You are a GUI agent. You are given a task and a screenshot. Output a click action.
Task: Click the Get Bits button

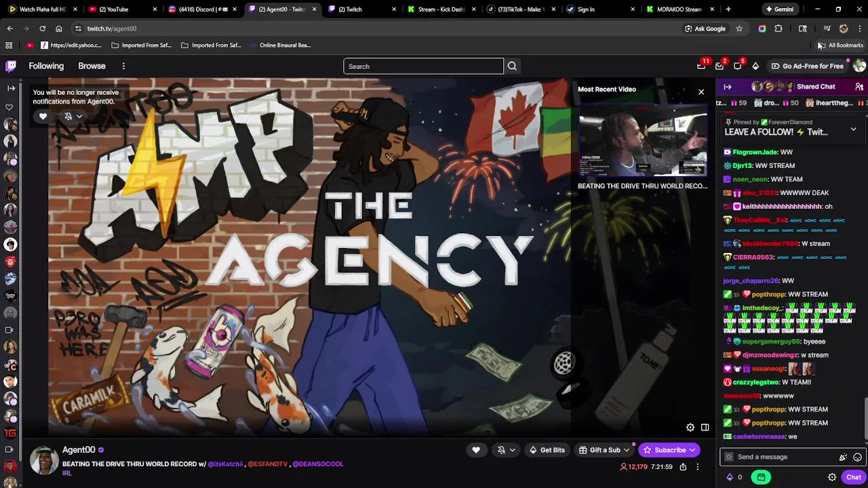[x=547, y=450]
